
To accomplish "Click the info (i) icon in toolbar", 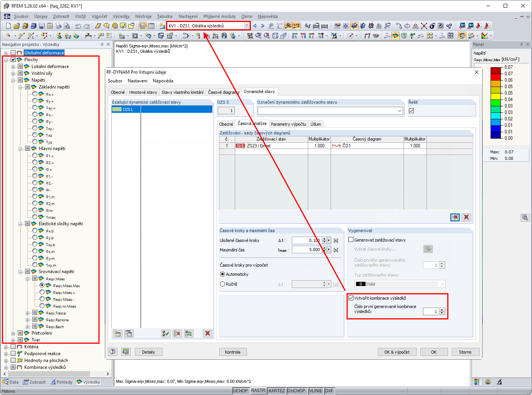I will (432, 26).
